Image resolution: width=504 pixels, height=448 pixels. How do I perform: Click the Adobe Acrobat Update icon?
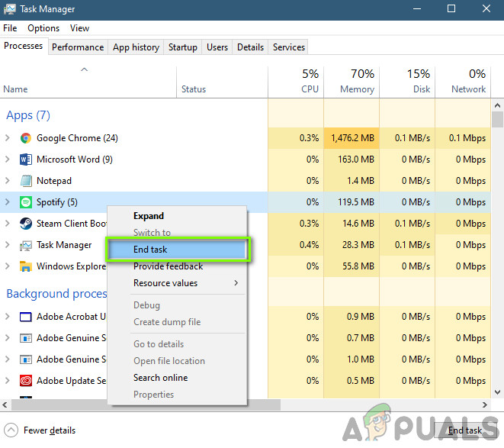(x=25, y=317)
